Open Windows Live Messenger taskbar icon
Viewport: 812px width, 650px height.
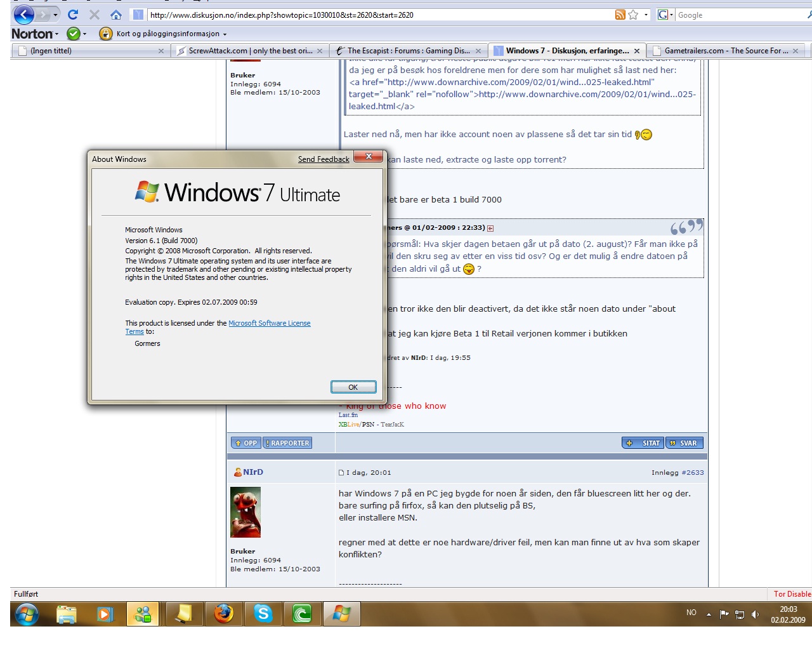(143, 614)
